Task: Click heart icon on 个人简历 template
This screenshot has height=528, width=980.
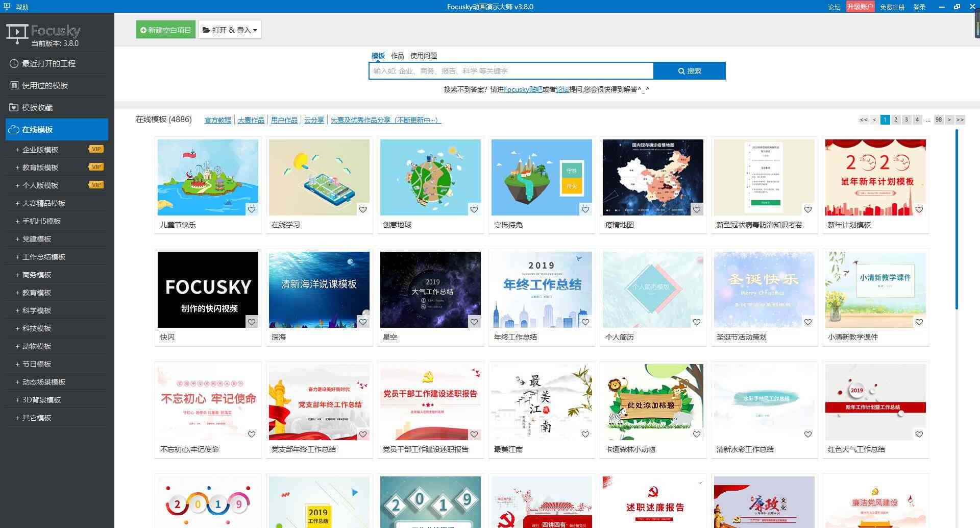Action: pos(697,322)
